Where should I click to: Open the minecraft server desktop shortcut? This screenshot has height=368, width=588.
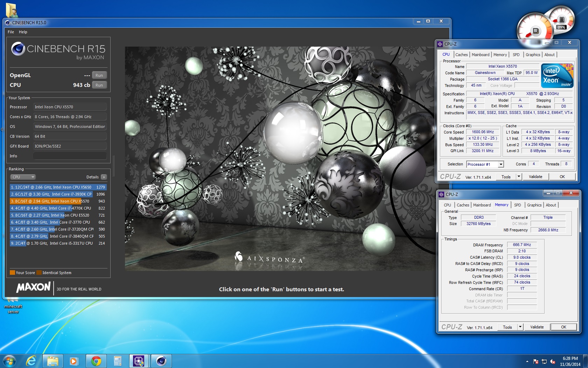point(13,306)
